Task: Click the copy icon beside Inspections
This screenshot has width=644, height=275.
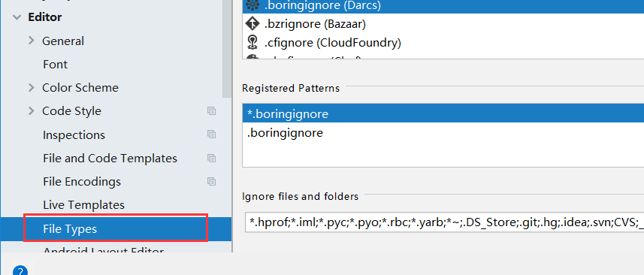Action: point(211,134)
